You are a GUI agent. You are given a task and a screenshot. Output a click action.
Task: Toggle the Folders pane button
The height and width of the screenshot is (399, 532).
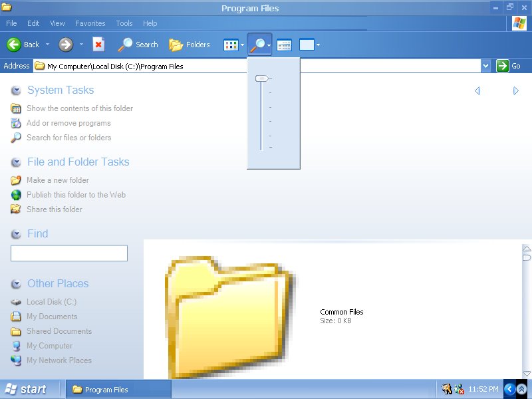tap(190, 45)
